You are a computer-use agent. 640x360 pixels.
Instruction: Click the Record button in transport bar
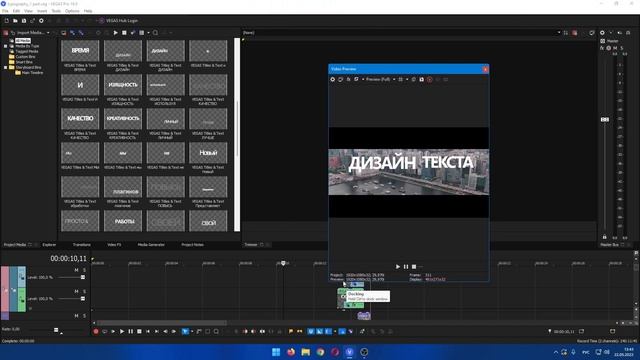click(96, 332)
